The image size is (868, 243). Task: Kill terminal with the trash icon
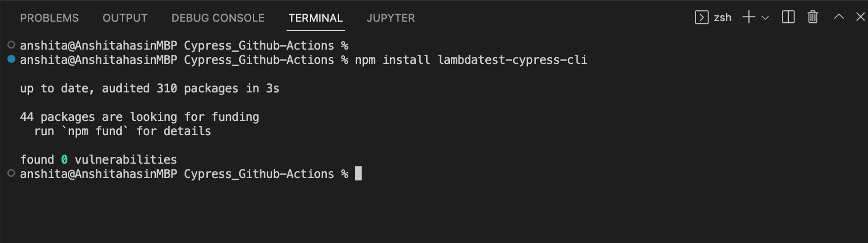(x=813, y=17)
